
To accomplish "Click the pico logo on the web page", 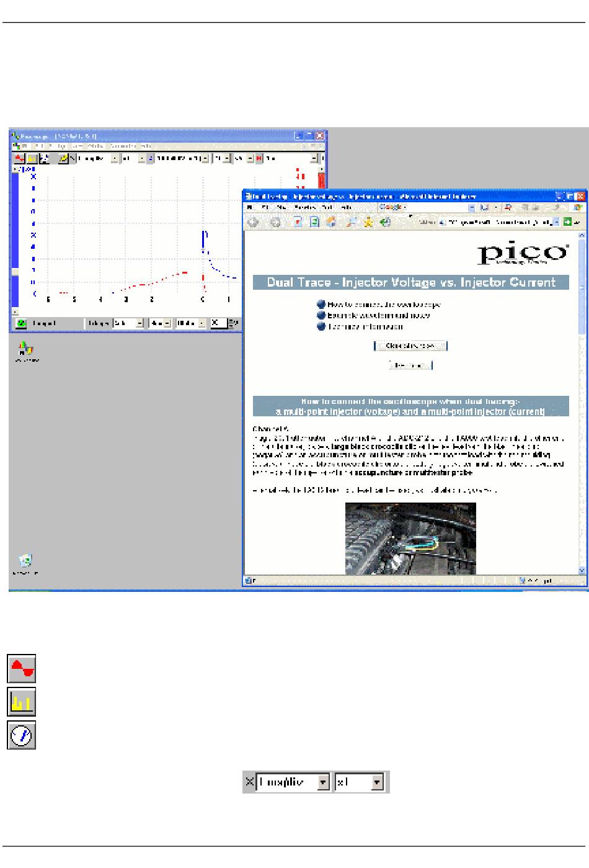I will click(523, 254).
